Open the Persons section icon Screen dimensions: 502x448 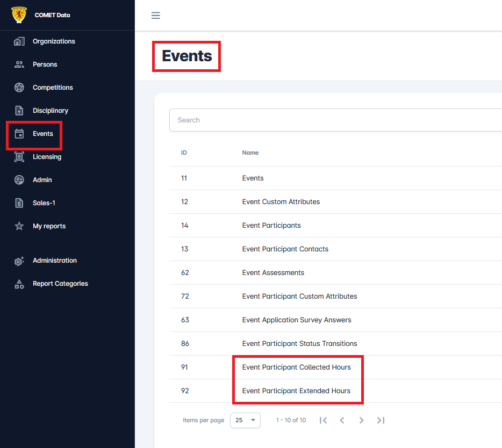pos(19,64)
